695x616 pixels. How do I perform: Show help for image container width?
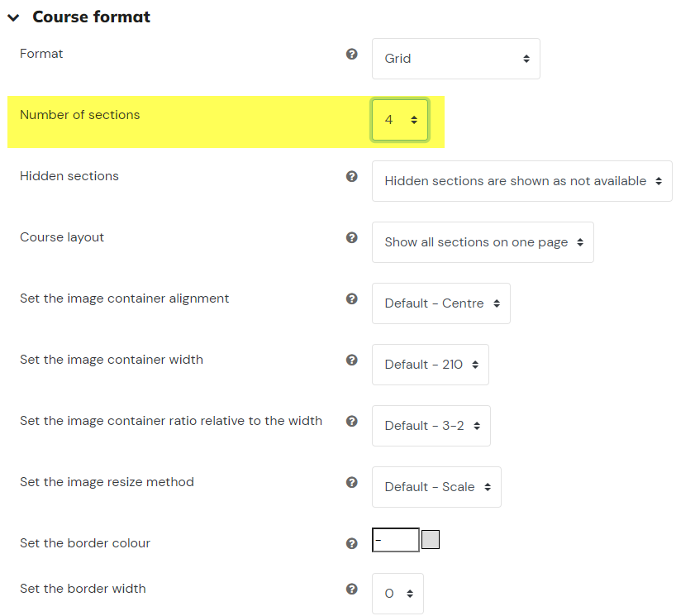click(351, 361)
